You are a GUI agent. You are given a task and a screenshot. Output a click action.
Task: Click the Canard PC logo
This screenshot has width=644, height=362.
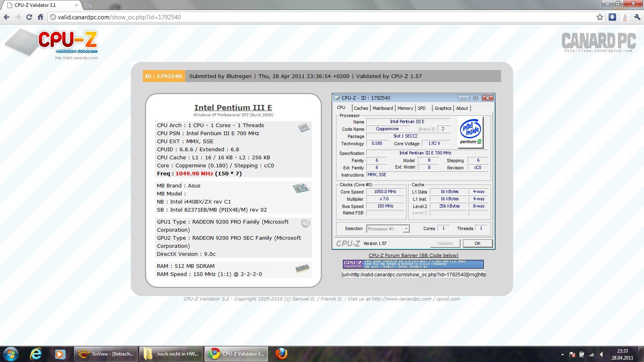pos(599,42)
